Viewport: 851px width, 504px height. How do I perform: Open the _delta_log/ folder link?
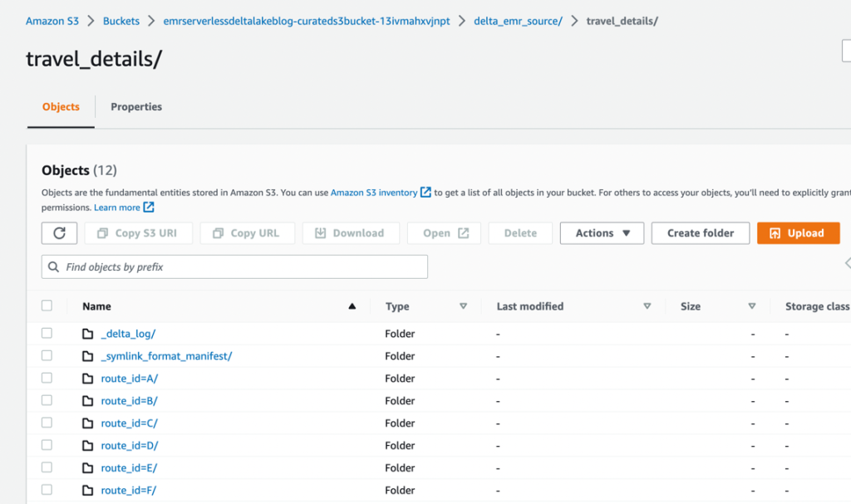tap(128, 334)
